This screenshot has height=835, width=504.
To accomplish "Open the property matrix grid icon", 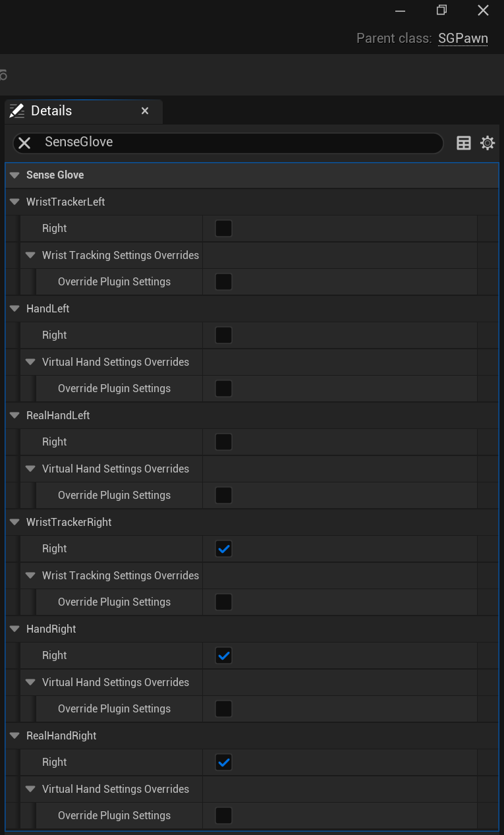I will 464,142.
